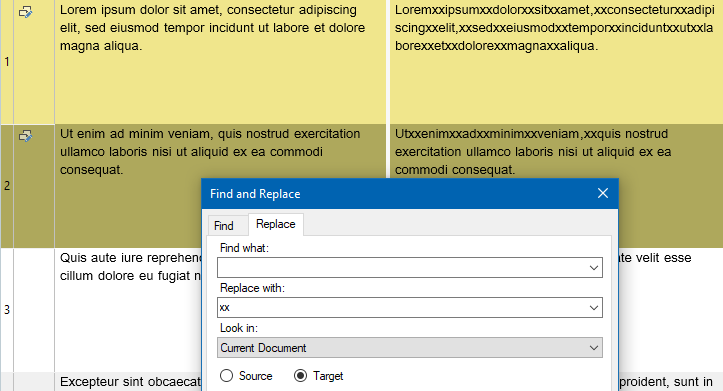
Task: Click the status icon of segment 2
Action: point(25,136)
